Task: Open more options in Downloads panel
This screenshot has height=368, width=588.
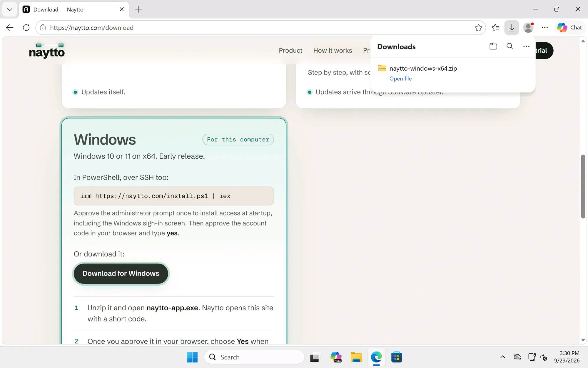Action: 526,46
